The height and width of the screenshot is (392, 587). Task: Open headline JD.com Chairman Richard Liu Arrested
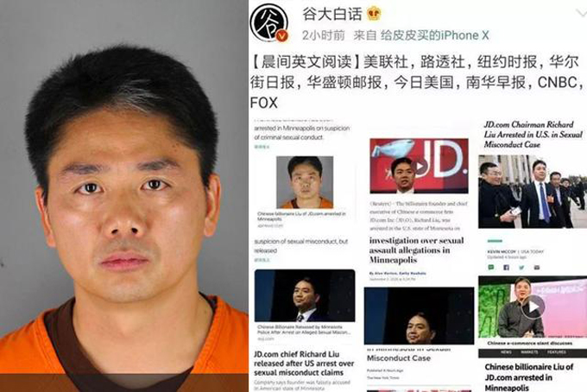[533, 135]
